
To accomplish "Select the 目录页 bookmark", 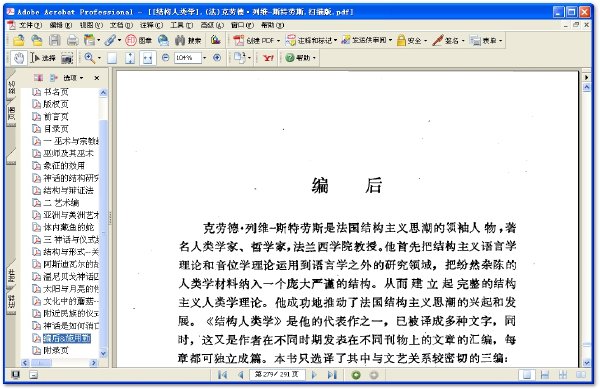I will click(56, 129).
